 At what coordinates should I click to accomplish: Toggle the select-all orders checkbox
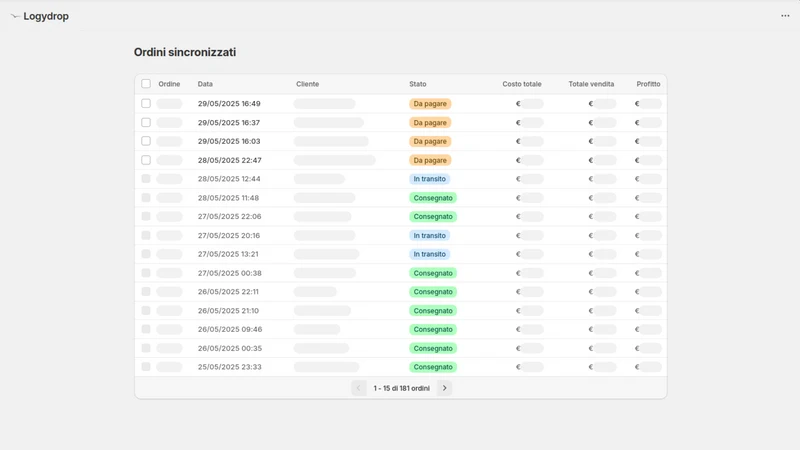pyautogui.click(x=146, y=84)
